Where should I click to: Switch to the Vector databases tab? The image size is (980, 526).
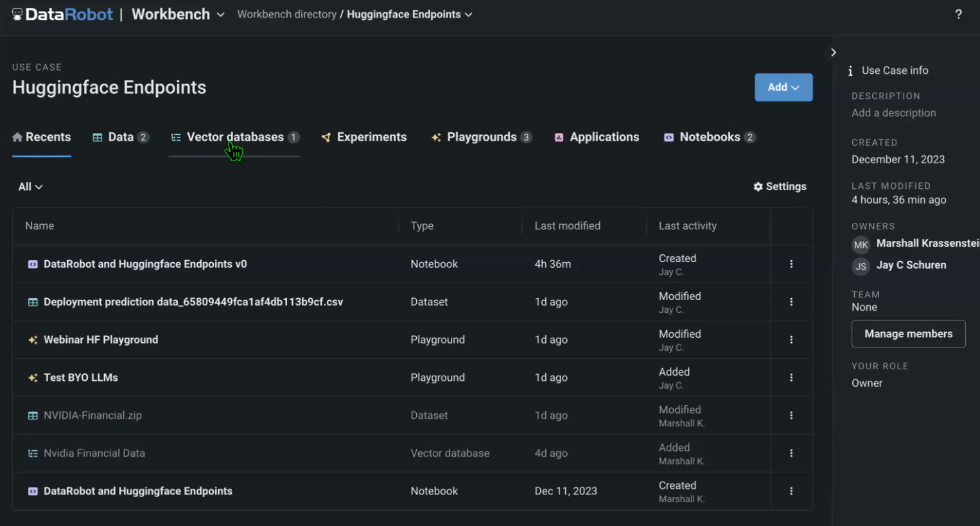click(x=234, y=137)
